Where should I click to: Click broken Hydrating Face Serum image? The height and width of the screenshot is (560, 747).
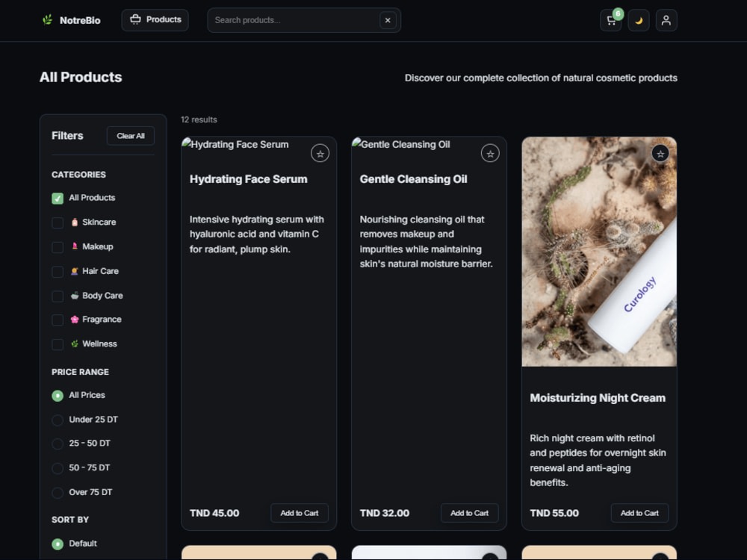tap(235, 144)
